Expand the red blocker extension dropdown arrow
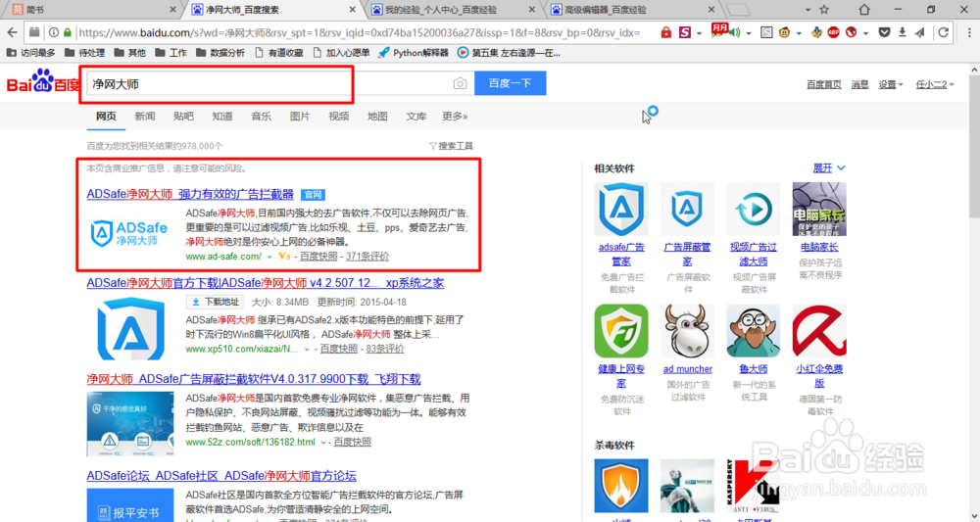 (x=865, y=33)
